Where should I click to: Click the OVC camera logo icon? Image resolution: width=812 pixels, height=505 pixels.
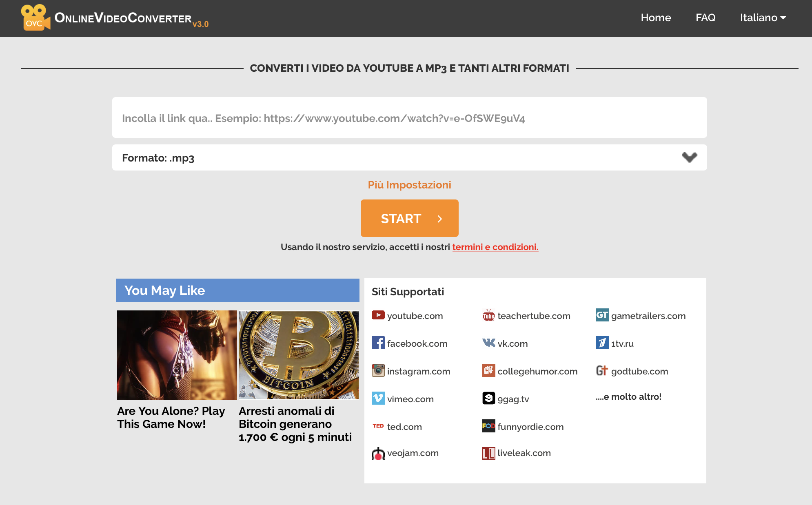(35, 18)
